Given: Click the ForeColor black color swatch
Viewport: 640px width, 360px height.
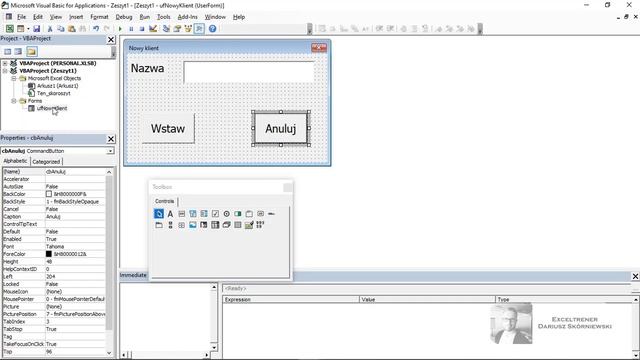Looking at the screenshot, I should [x=49, y=254].
